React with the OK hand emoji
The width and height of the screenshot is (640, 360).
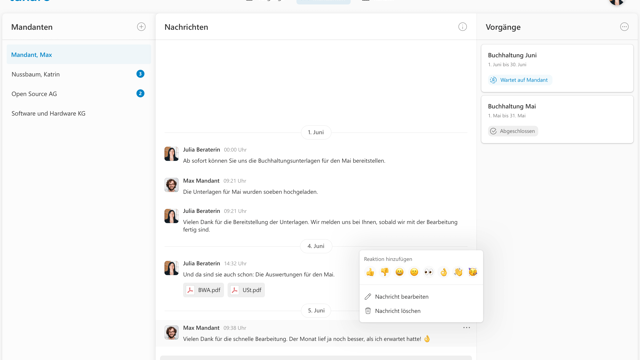pos(444,272)
